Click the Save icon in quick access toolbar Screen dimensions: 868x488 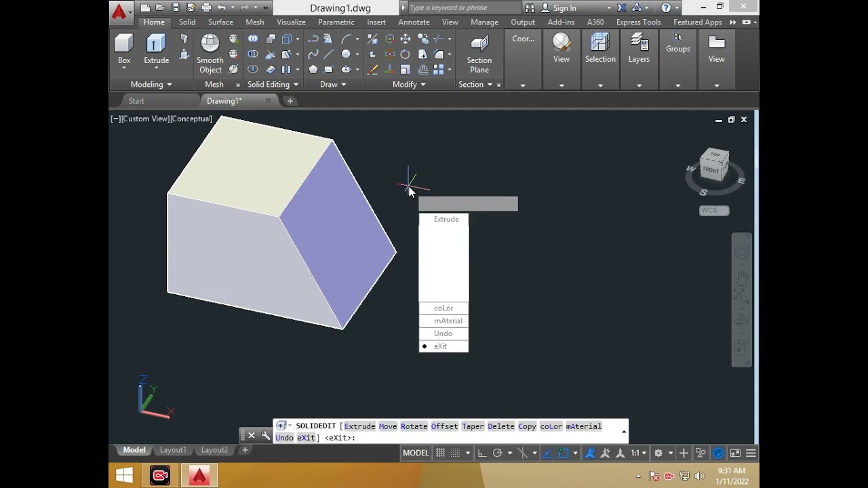point(176,7)
